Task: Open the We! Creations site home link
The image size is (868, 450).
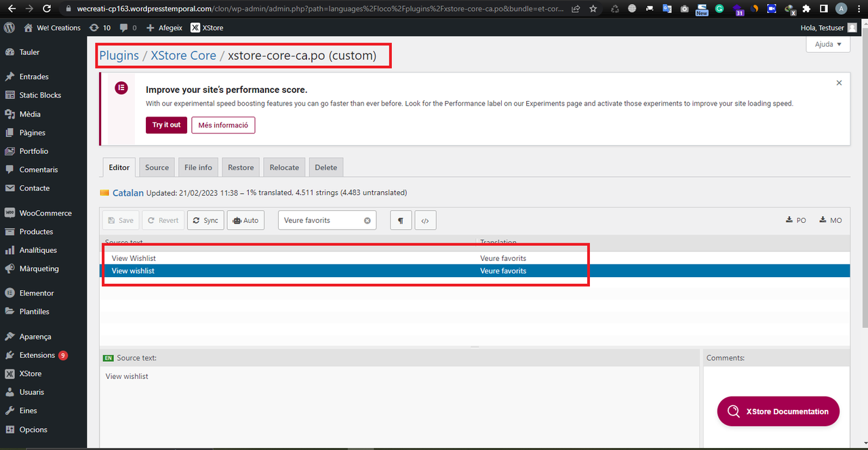Action: pos(52,28)
